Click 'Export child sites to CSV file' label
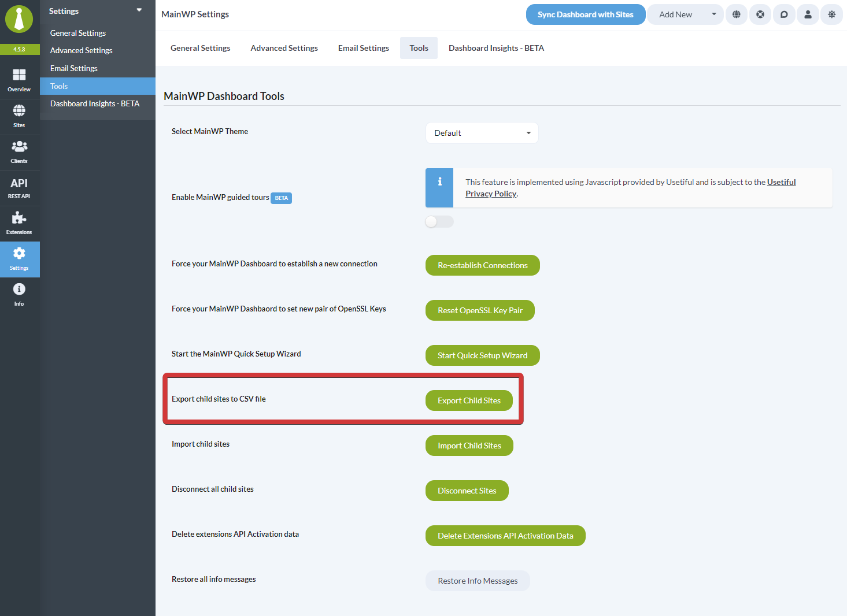847x616 pixels. 219,399
